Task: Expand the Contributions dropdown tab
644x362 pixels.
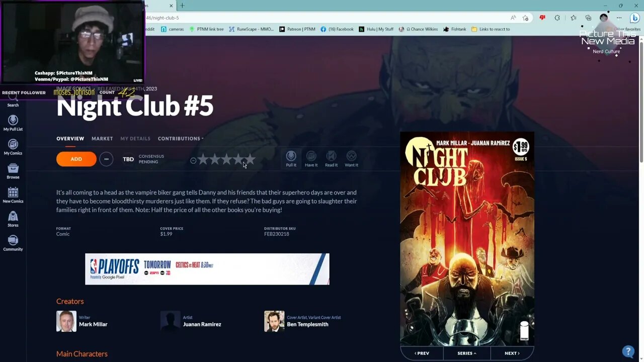Action: point(181,138)
